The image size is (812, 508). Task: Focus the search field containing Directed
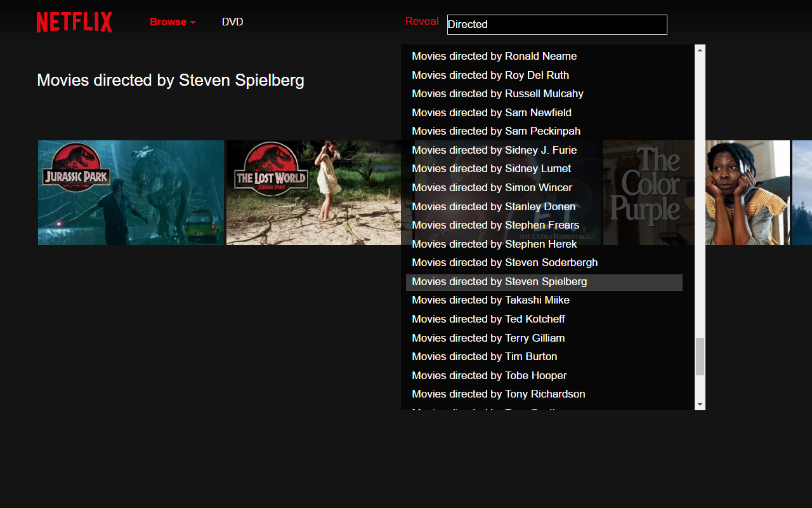pos(557,24)
